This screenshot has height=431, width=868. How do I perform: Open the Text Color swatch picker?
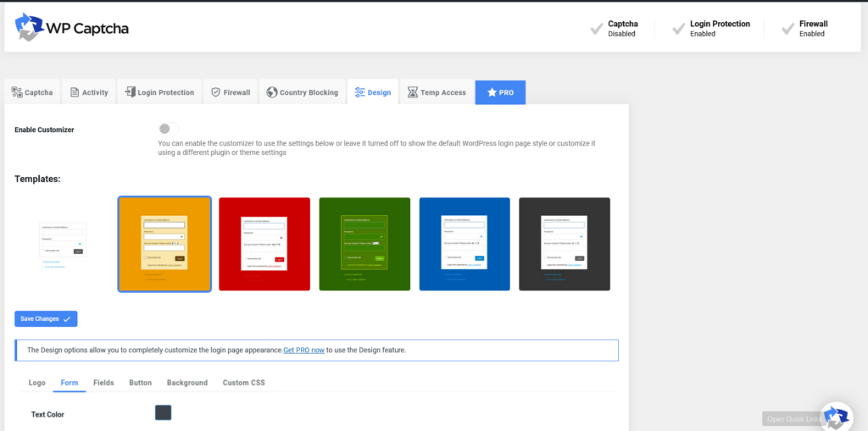point(164,412)
